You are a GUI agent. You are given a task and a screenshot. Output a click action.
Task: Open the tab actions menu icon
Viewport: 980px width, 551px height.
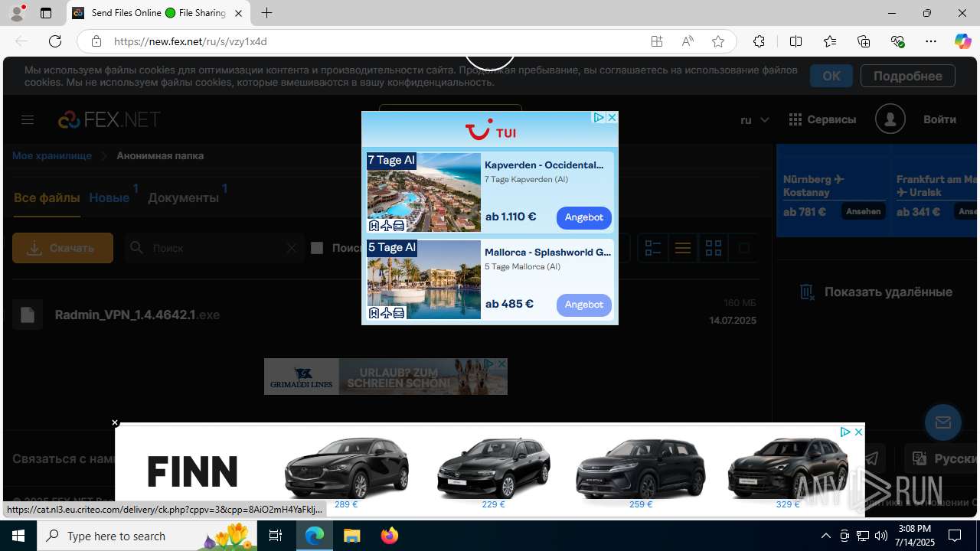[x=46, y=13]
